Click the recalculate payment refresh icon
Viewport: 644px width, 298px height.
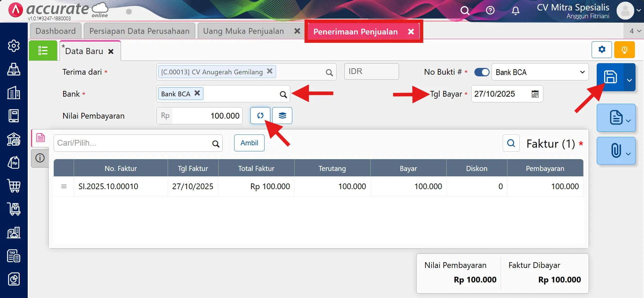260,116
